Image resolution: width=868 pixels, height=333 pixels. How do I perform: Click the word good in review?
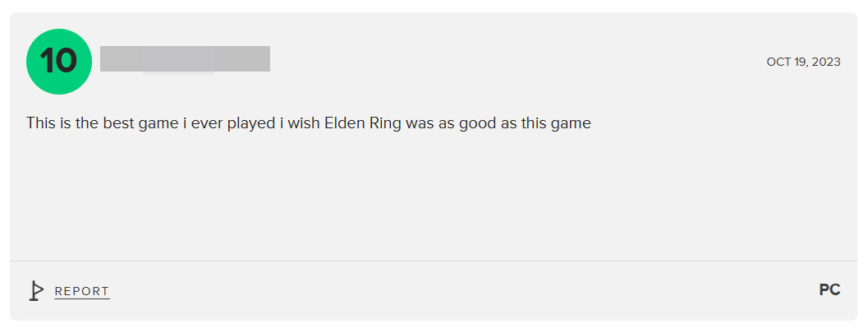tap(478, 123)
